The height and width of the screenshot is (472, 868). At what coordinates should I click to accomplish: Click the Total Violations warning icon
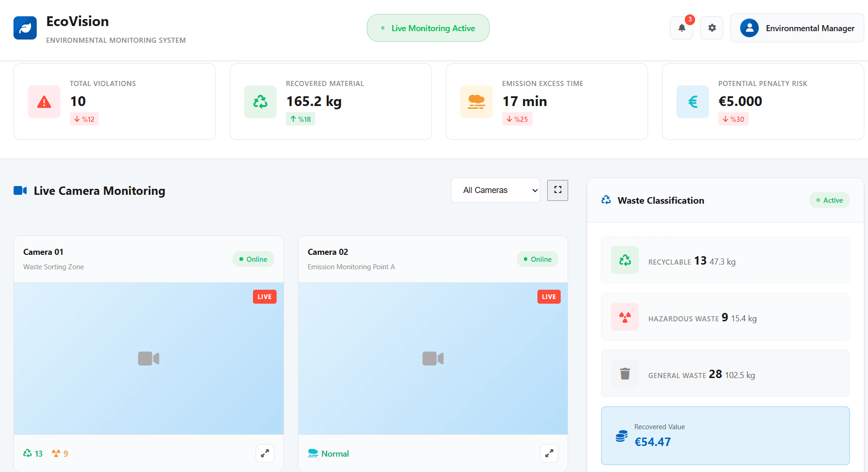(x=44, y=102)
